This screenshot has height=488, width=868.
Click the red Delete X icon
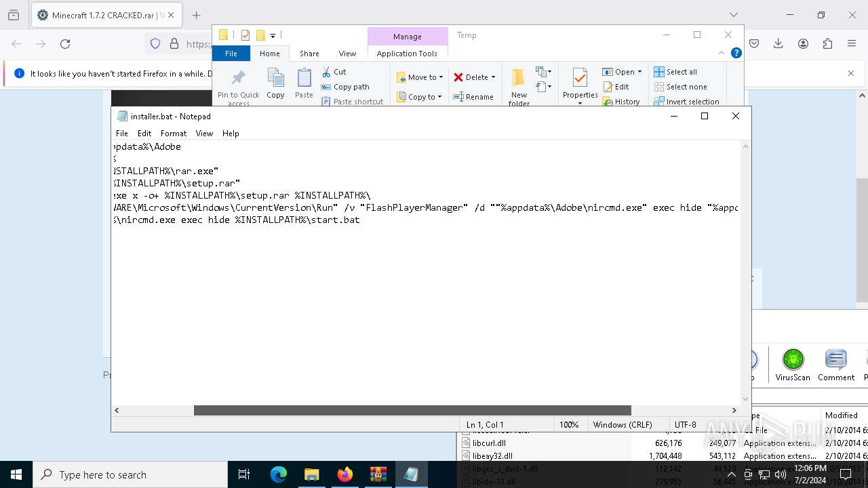tap(458, 77)
